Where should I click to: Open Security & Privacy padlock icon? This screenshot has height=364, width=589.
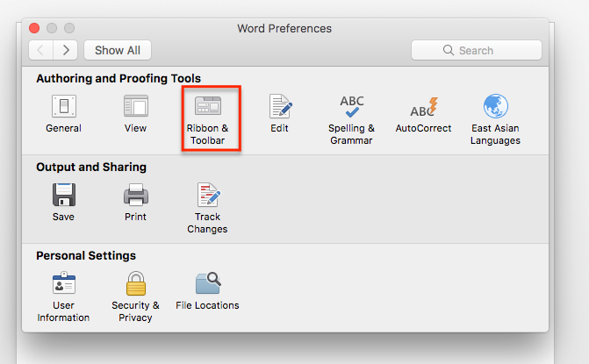135,284
